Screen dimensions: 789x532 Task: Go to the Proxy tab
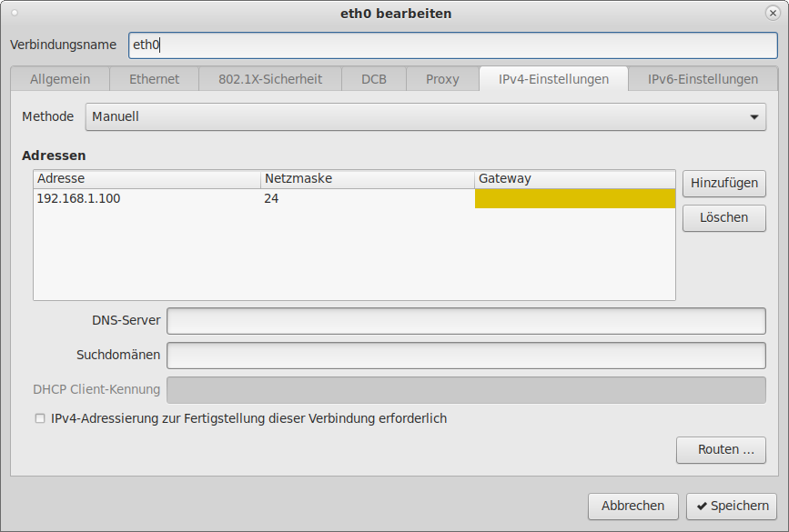(442, 79)
